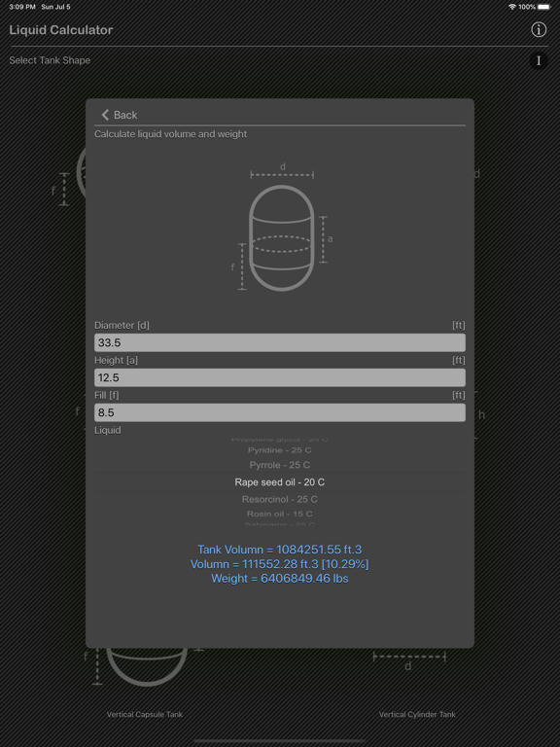Select Propylene glycol - 25 C in picker

click(280, 440)
